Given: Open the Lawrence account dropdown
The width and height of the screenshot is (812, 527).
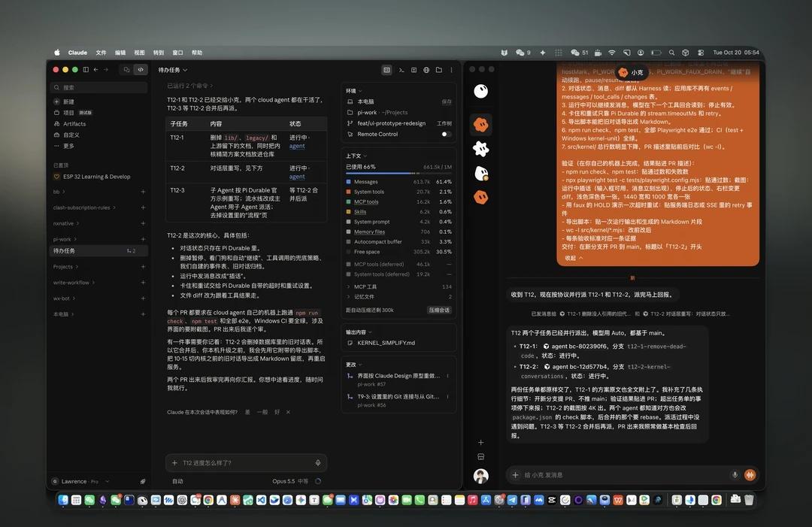Looking at the screenshot, I should 108,481.
